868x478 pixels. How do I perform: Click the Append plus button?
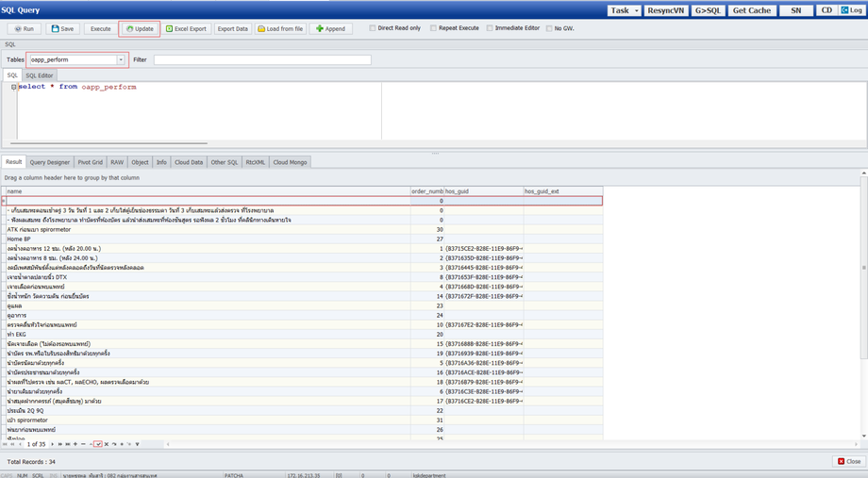click(x=330, y=29)
